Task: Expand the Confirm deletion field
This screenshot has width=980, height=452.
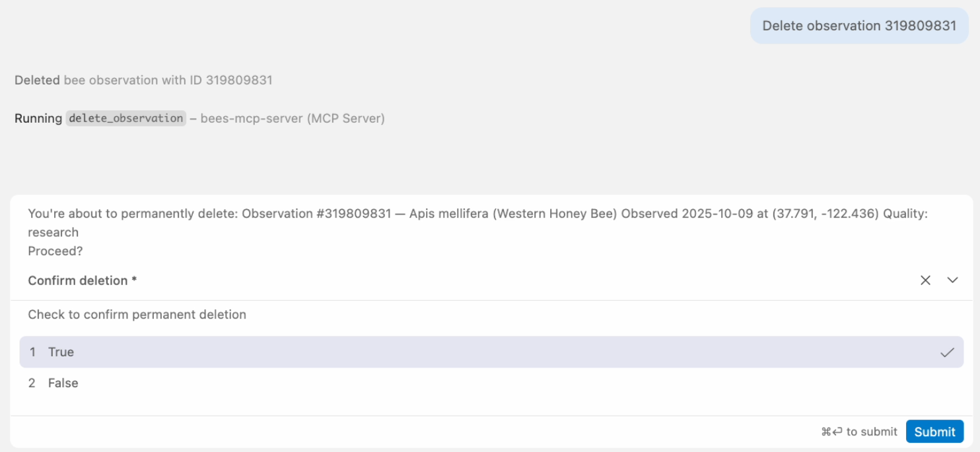Action: click(x=82, y=280)
